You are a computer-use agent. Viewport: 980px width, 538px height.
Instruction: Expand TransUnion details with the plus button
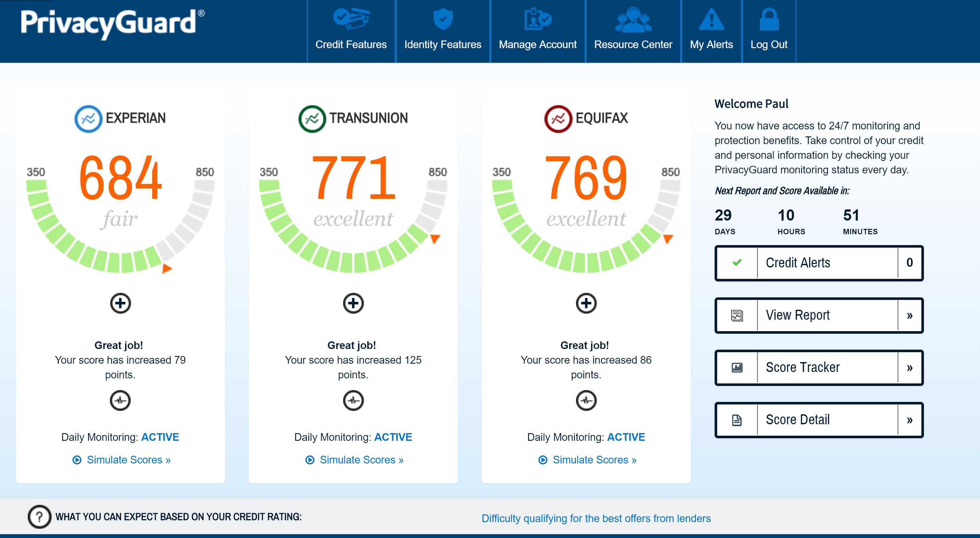pyautogui.click(x=353, y=303)
